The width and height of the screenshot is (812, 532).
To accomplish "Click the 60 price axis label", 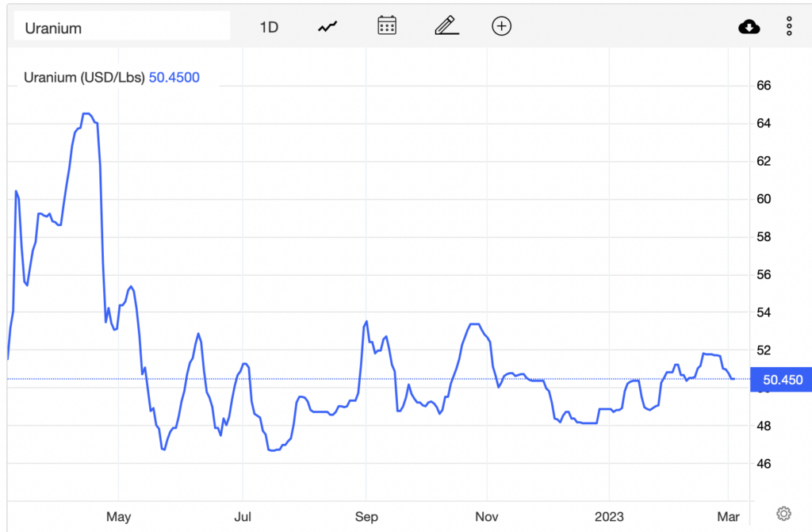I will (x=764, y=199).
